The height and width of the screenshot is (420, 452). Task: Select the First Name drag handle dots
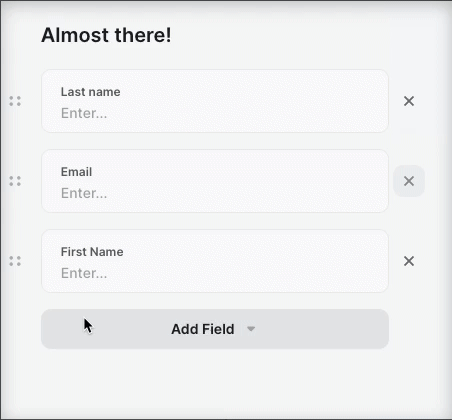(15, 261)
